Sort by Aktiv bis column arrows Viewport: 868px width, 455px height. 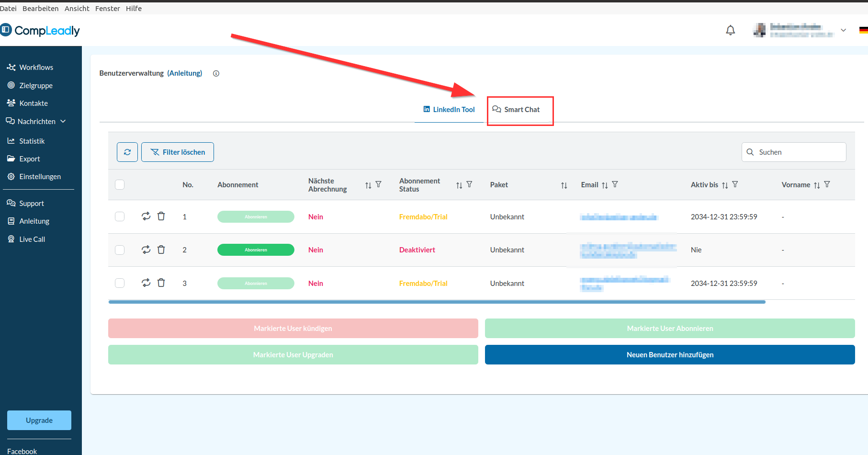click(x=725, y=185)
